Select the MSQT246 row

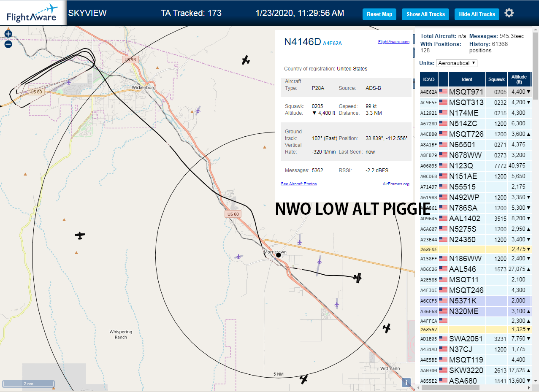pyautogui.click(x=476, y=290)
